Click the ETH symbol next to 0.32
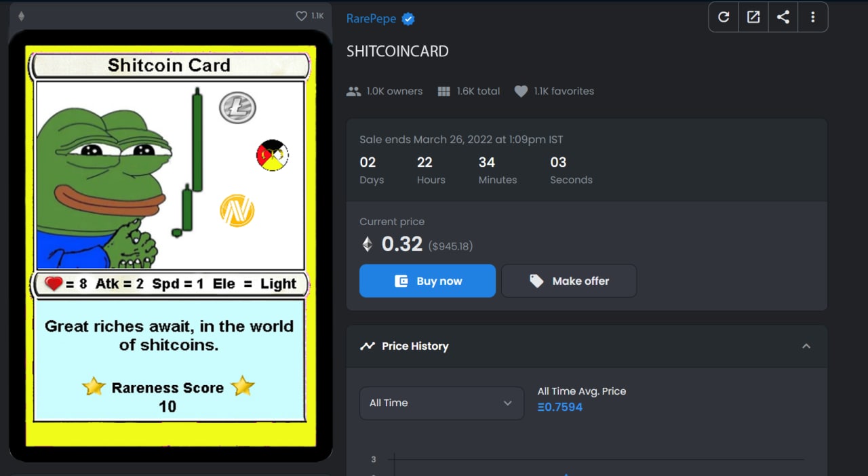The height and width of the screenshot is (476, 868). click(368, 244)
